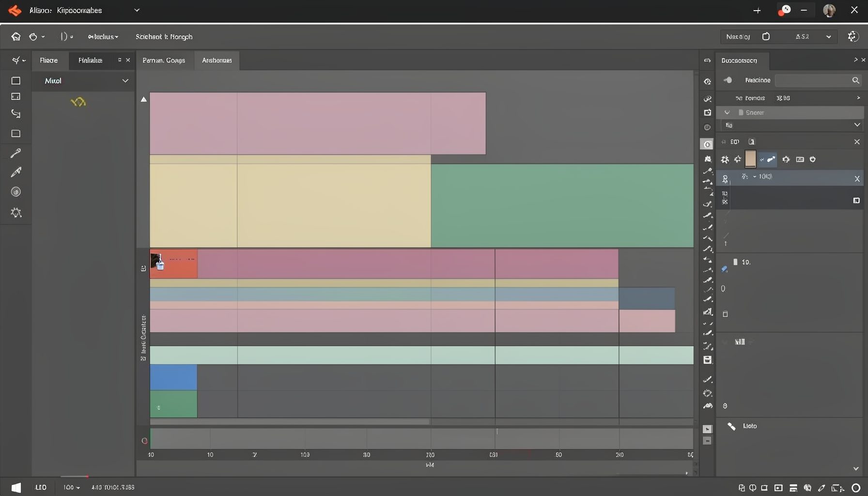Toggle the square checkbox in dark properties row
The width and height of the screenshot is (868, 496).
click(856, 201)
